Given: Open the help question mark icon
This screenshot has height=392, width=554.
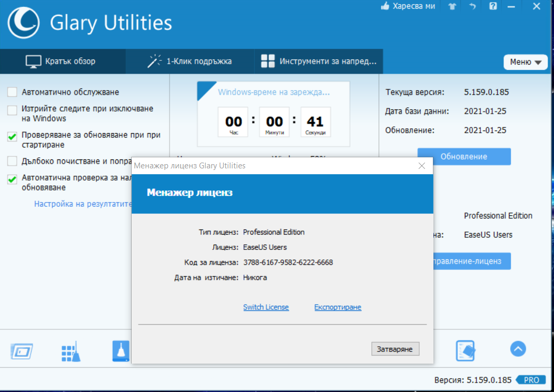Looking at the screenshot, I should pyautogui.click(x=493, y=6).
